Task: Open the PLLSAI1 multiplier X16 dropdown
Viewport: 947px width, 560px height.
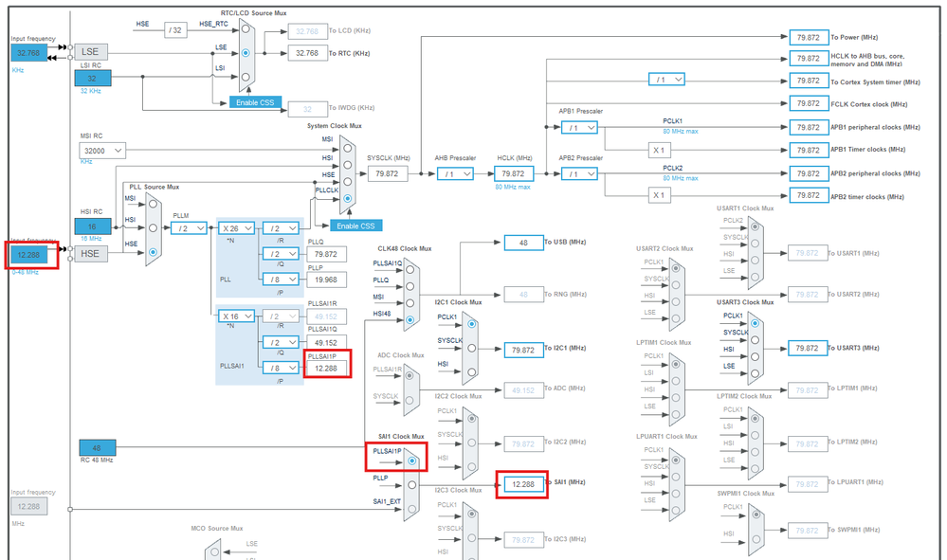Action: point(235,316)
